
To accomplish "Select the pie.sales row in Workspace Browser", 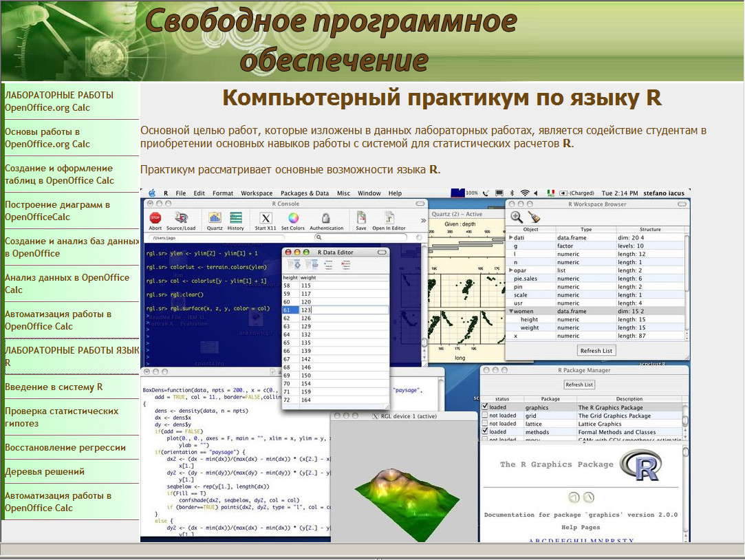I will (596, 279).
